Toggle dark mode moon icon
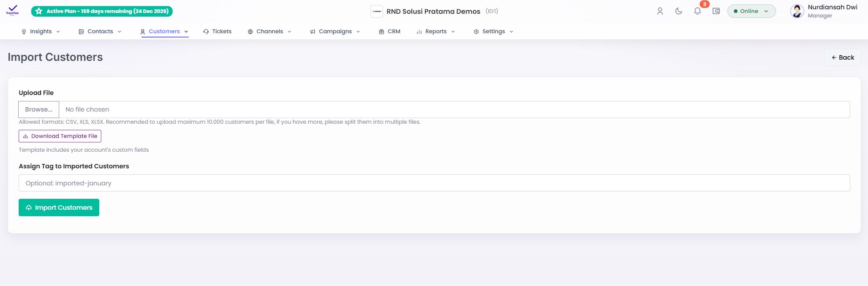 [679, 11]
